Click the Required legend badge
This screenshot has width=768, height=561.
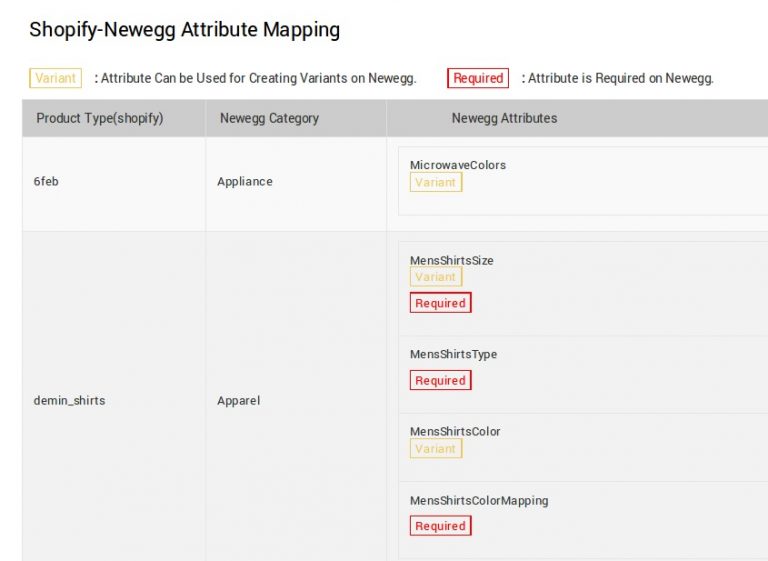coord(478,78)
